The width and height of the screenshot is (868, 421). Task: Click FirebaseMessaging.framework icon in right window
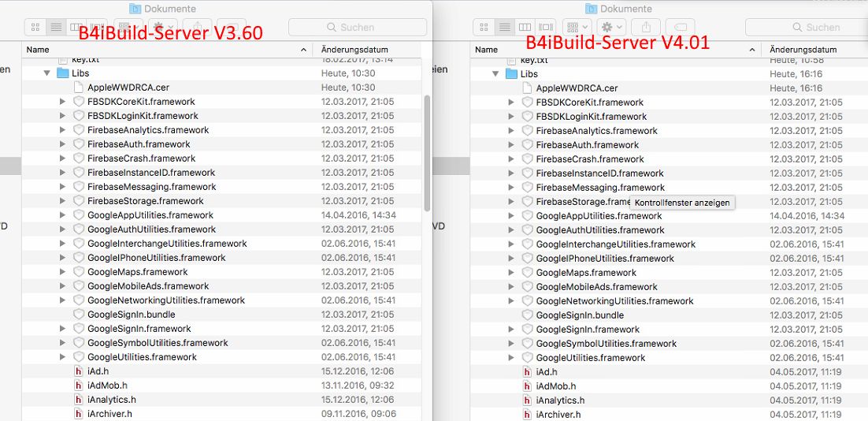point(527,187)
